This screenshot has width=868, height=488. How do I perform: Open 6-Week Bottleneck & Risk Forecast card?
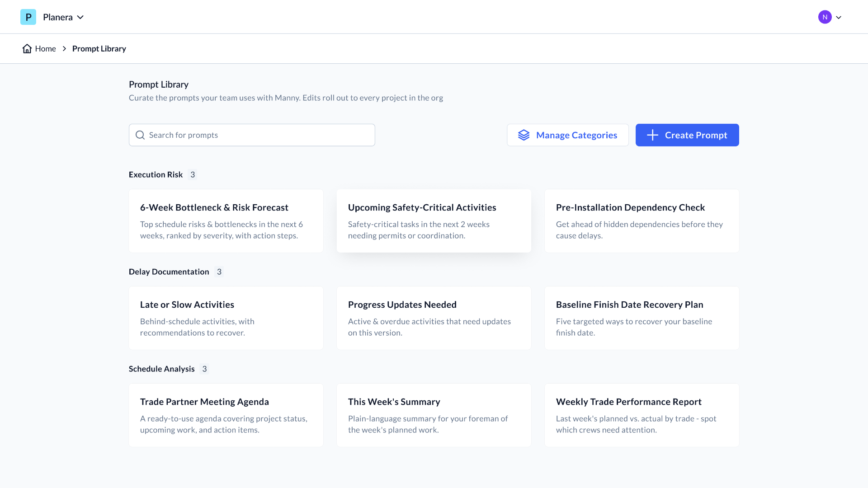226,221
